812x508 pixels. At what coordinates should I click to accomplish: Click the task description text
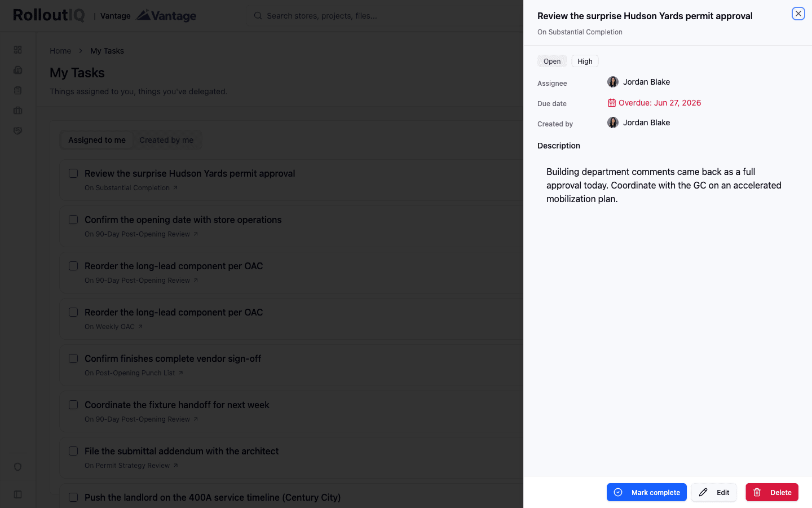point(664,185)
